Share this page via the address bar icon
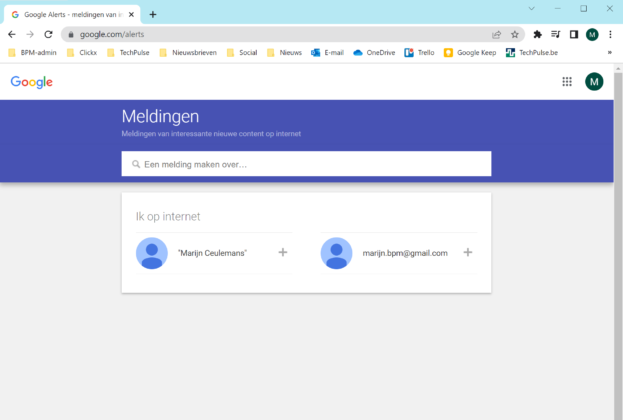Image resolution: width=623 pixels, height=420 pixels. pos(497,35)
